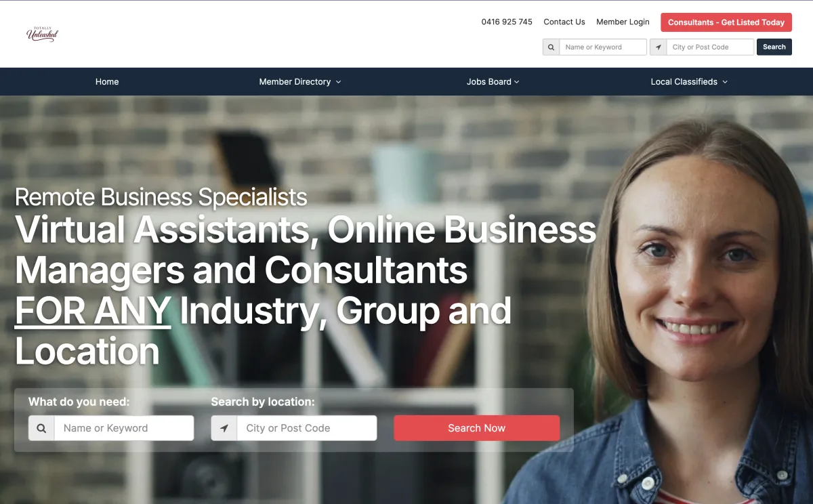Click the header search magnifier icon
This screenshot has width=813, height=504.
click(551, 47)
